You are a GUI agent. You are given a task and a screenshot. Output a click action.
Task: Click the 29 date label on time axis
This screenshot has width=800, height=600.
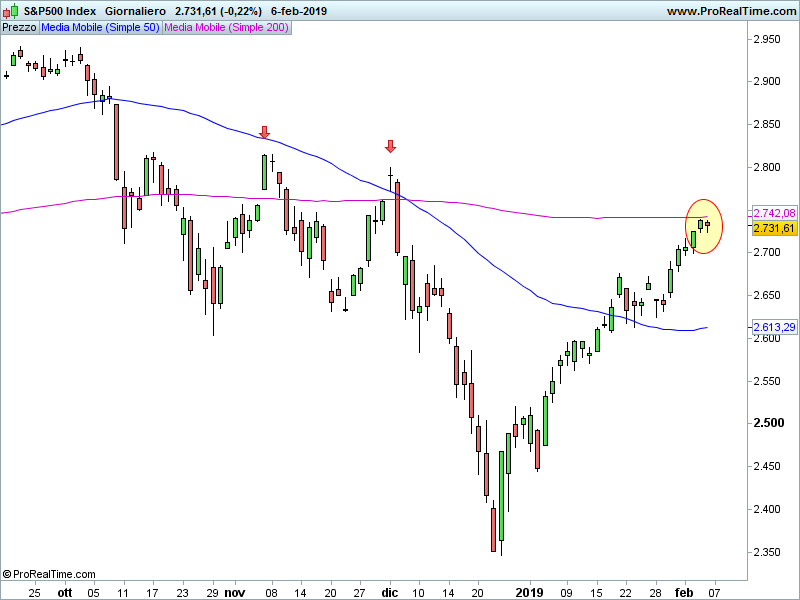[x=212, y=593]
